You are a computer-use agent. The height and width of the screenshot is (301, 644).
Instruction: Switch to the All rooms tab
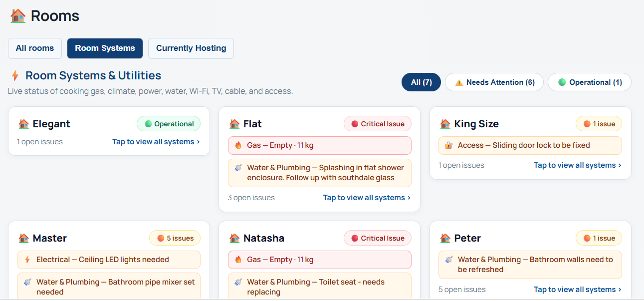click(x=35, y=48)
